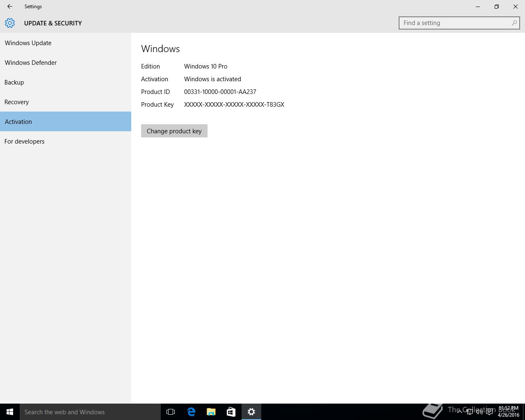Click the Search the web and Windows box
The height and width of the screenshot is (420, 525).
click(x=90, y=412)
